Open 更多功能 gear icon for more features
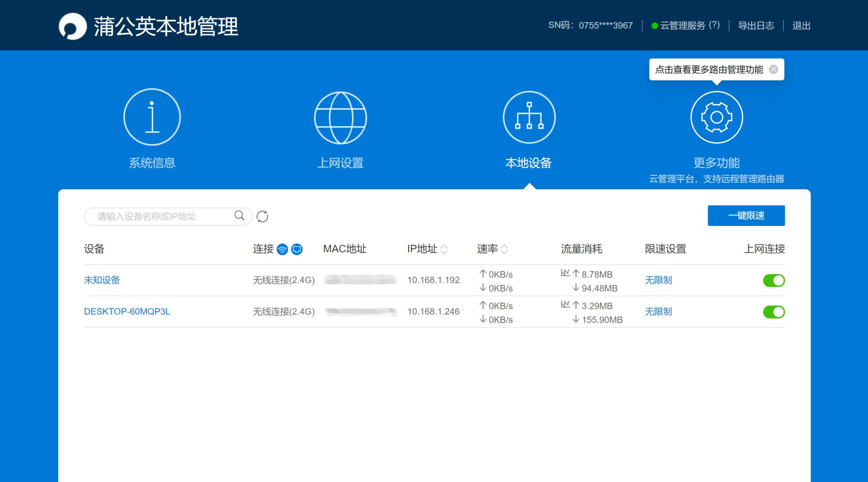The image size is (868, 482). pyautogui.click(x=717, y=117)
